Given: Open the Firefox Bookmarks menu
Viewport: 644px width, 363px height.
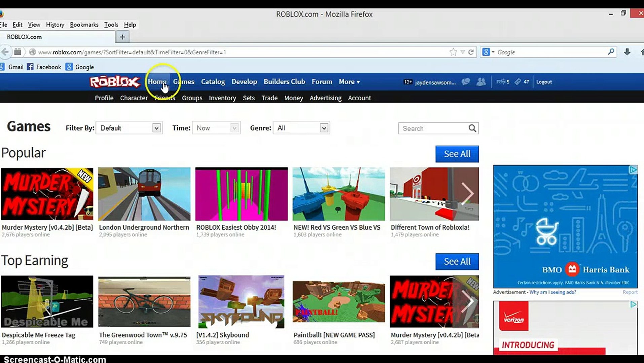Looking at the screenshot, I should [x=84, y=25].
